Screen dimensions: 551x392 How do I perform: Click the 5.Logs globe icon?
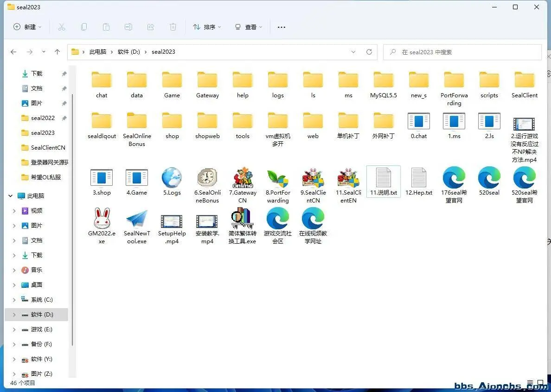click(x=172, y=178)
